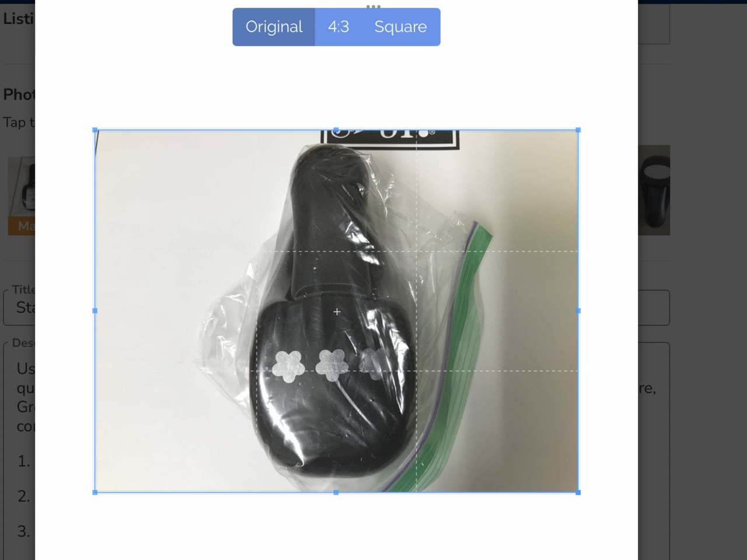
Task: Select the Original aspect ratio option
Action: tap(274, 27)
